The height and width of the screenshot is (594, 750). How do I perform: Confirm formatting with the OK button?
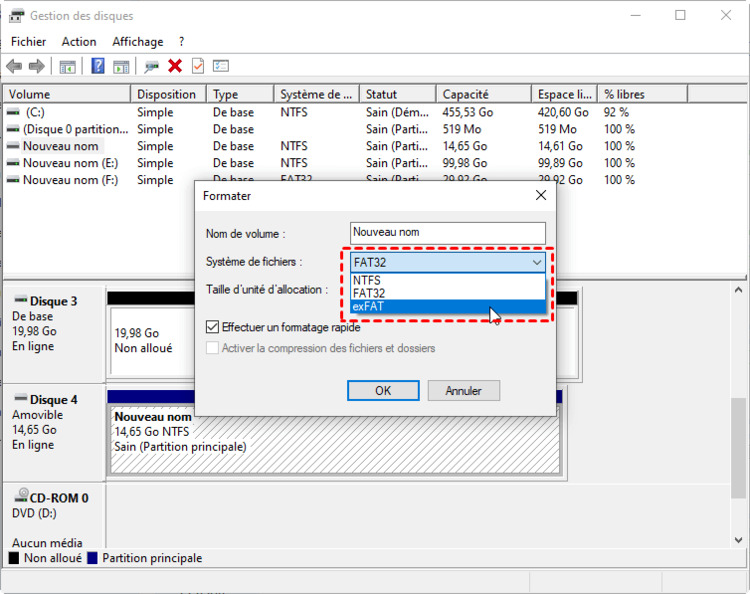383,391
